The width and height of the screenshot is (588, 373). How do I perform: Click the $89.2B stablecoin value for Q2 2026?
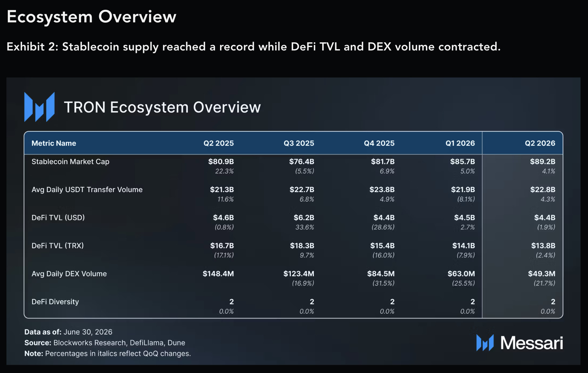pyautogui.click(x=543, y=162)
